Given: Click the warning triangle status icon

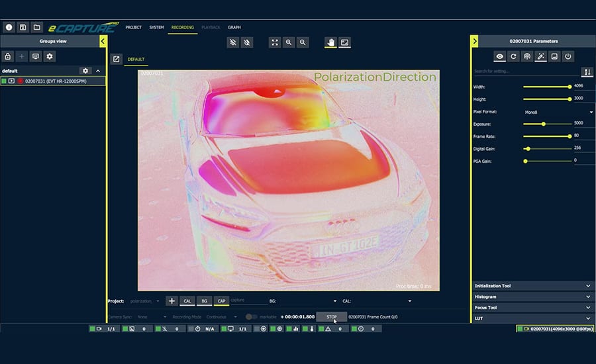Looking at the screenshot, I should (328, 329).
